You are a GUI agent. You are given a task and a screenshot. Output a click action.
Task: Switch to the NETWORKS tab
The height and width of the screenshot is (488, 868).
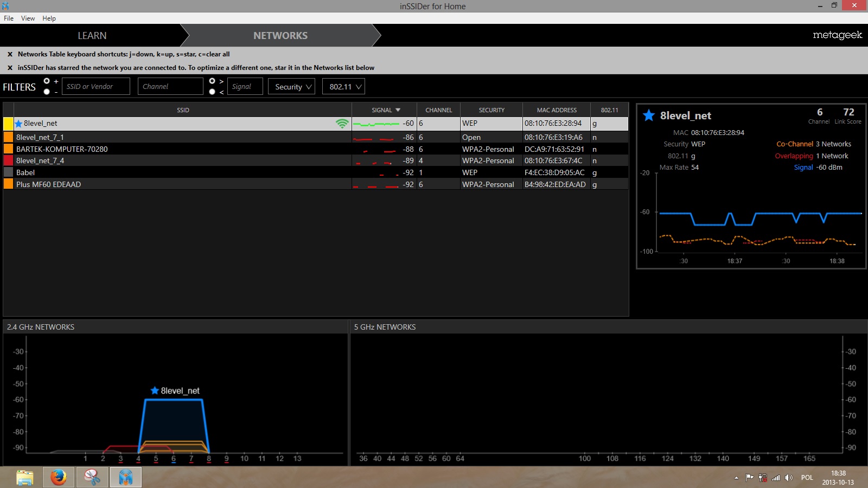tap(280, 35)
